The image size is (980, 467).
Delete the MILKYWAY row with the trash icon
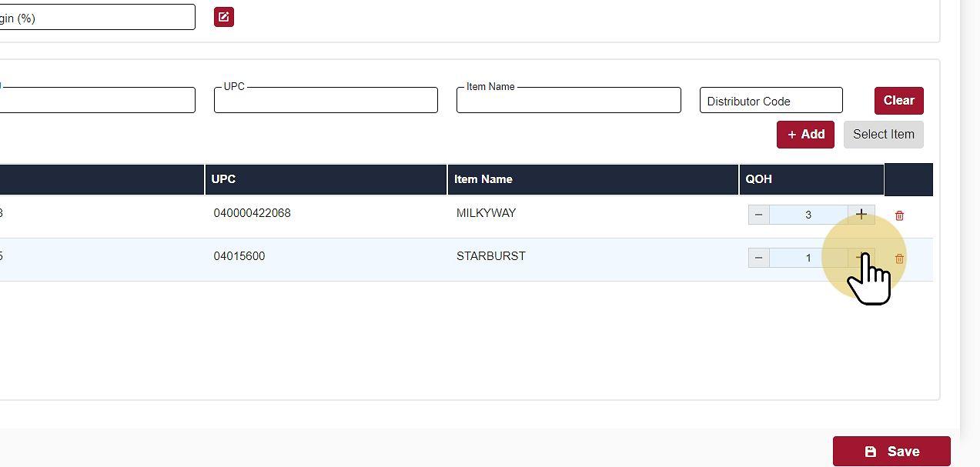[899, 215]
